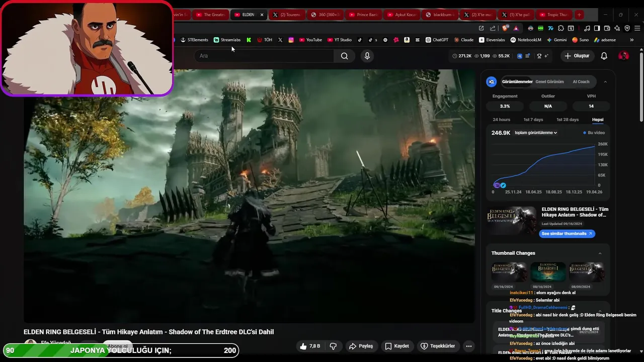Open Kick bookmark icon
Viewport: 644px width, 362px height.
(249, 40)
